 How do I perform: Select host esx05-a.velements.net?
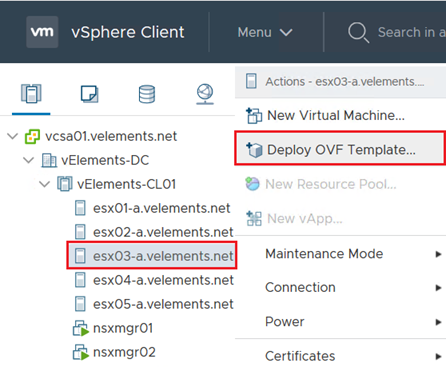pos(163,304)
